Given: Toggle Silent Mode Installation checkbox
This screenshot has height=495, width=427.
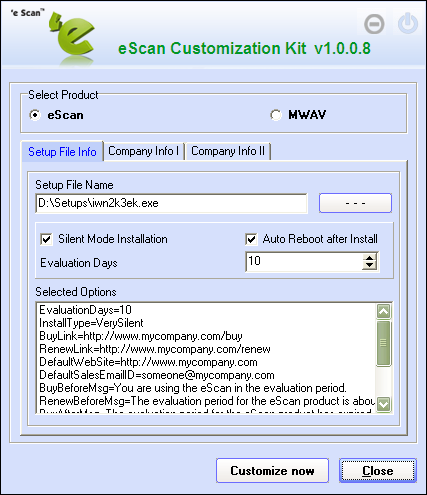Looking at the screenshot, I should tap(46, 239).
